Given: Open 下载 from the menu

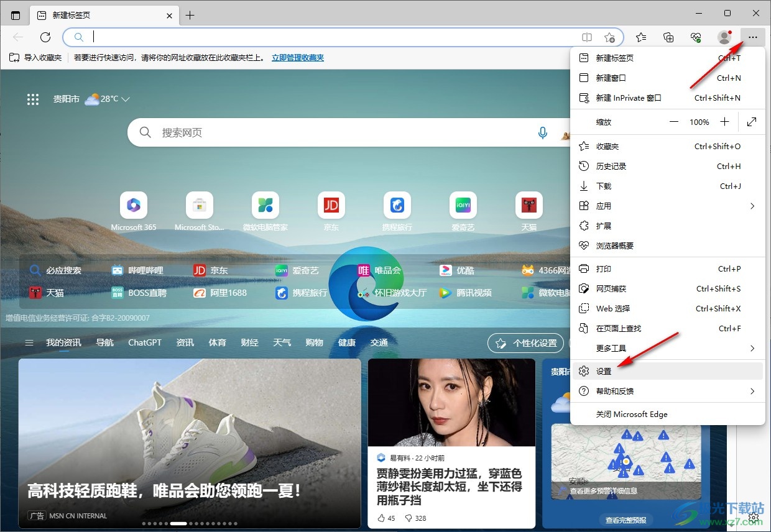Looking at the screenshot, I should (x=668, y=186).
